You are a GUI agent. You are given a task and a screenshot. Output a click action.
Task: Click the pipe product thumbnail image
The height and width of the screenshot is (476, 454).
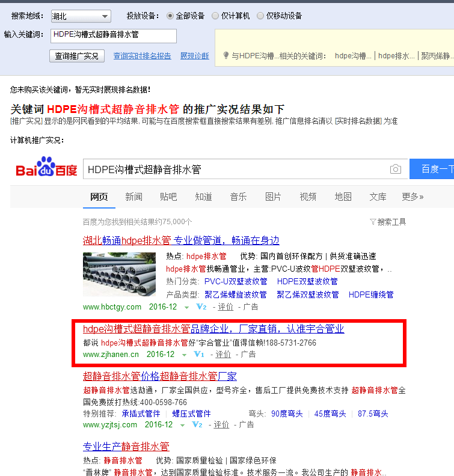point(119,275)
